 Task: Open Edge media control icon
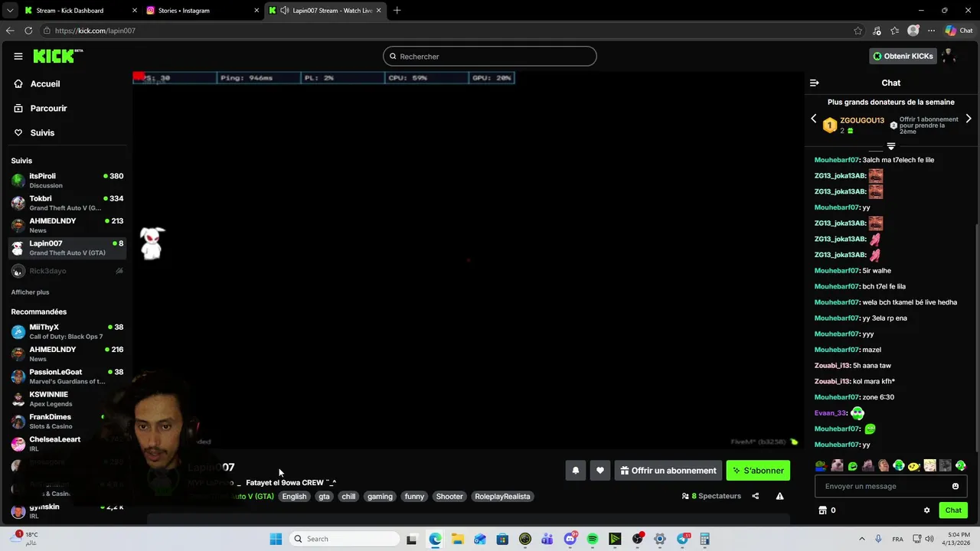point(877,31)
